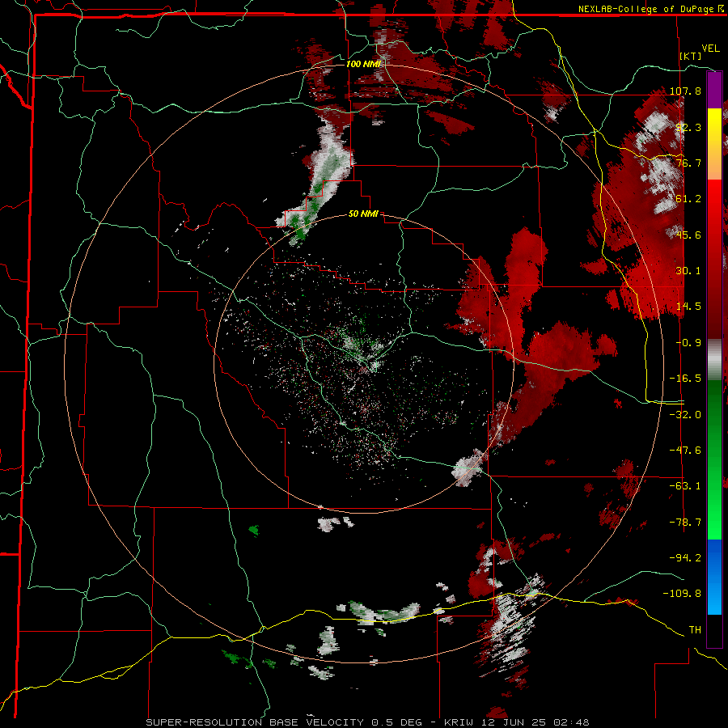Click the NEXLAB-College of DuPage header text

[x=650, y=9]
